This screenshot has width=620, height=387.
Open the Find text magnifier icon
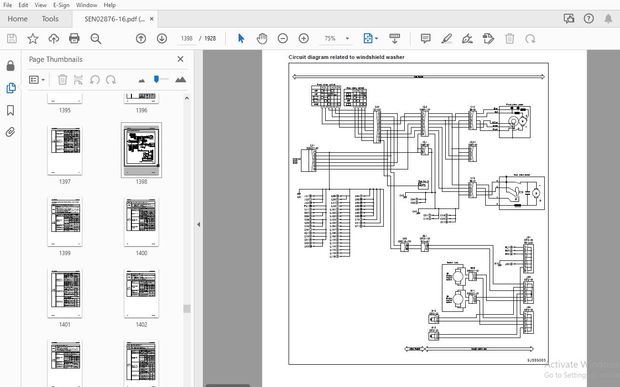[96, 39]
